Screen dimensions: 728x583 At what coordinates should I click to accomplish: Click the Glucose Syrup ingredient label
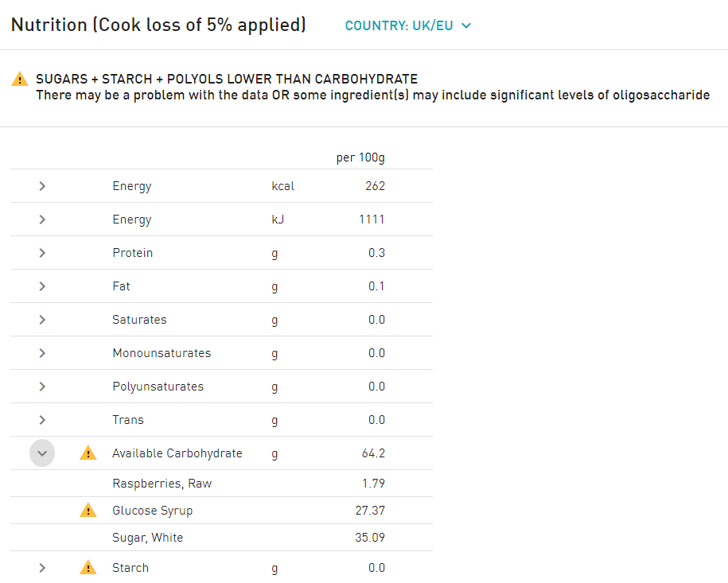coord(152,510)
